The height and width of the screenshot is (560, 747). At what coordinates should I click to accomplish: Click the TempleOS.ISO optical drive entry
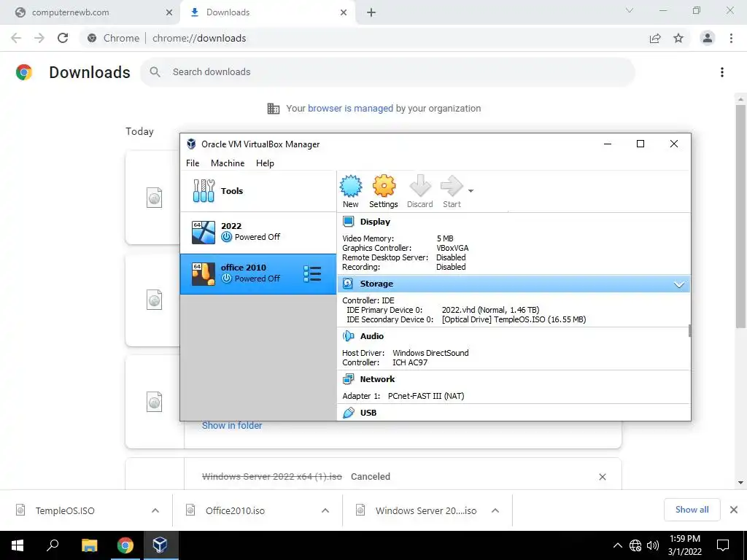pos(514,319)
